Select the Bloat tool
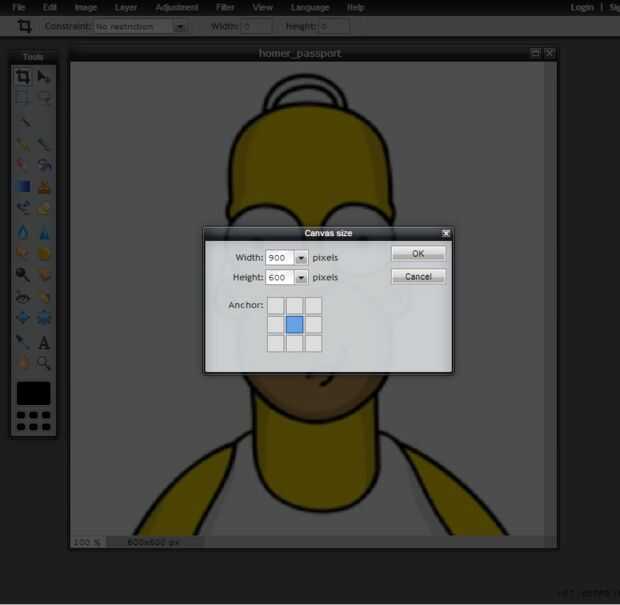 point(23,318)
